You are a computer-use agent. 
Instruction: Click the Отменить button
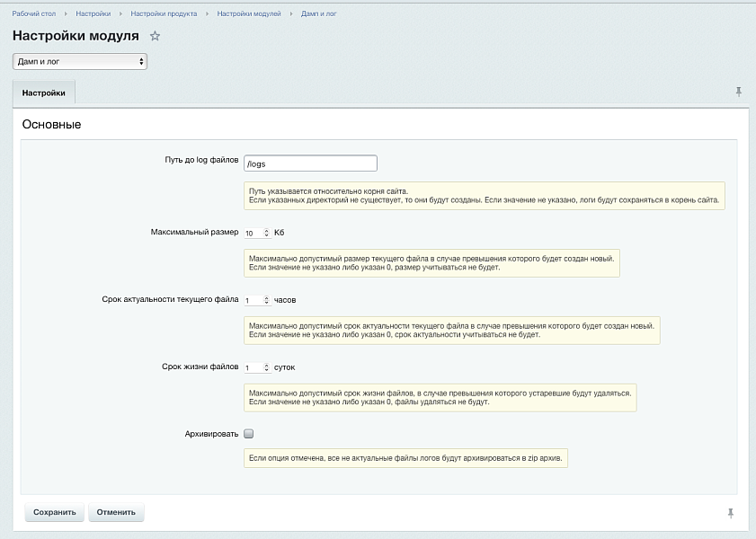pos(116,512)
